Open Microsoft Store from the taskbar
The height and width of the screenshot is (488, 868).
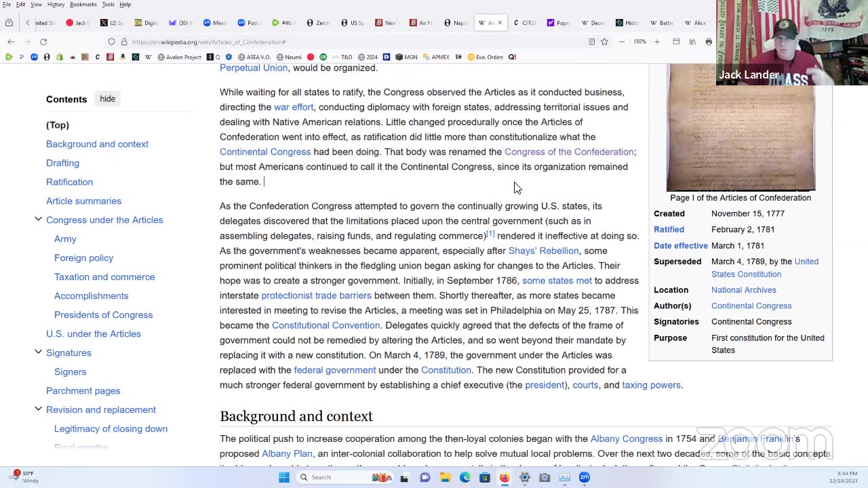[x=484, y=477]
